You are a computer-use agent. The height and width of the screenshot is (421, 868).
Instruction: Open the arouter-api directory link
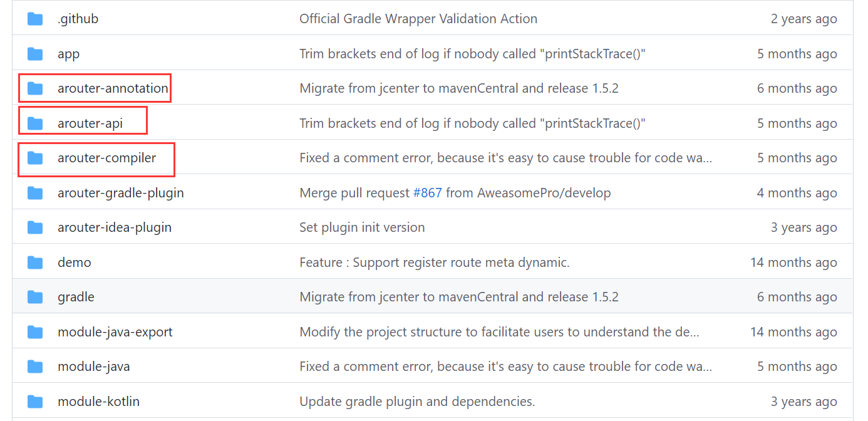[x=90, y=123]
